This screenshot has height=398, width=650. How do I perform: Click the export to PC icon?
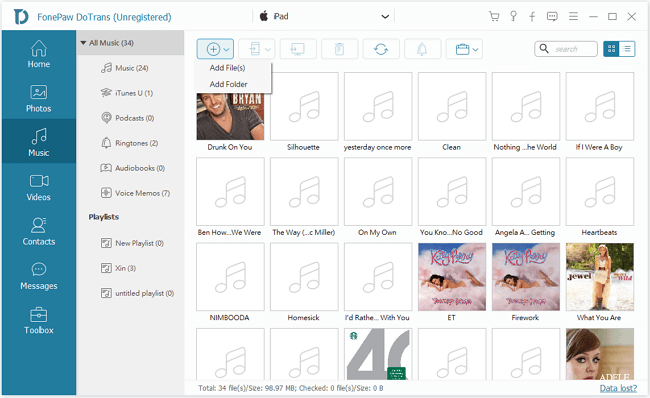click(298, 49)
